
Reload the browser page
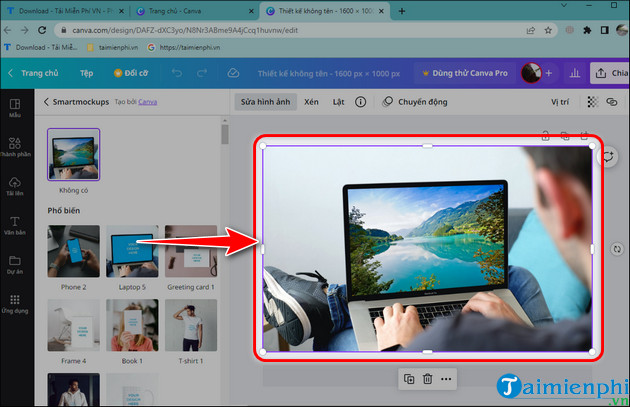pyautogui.click(x=42, y=30)
